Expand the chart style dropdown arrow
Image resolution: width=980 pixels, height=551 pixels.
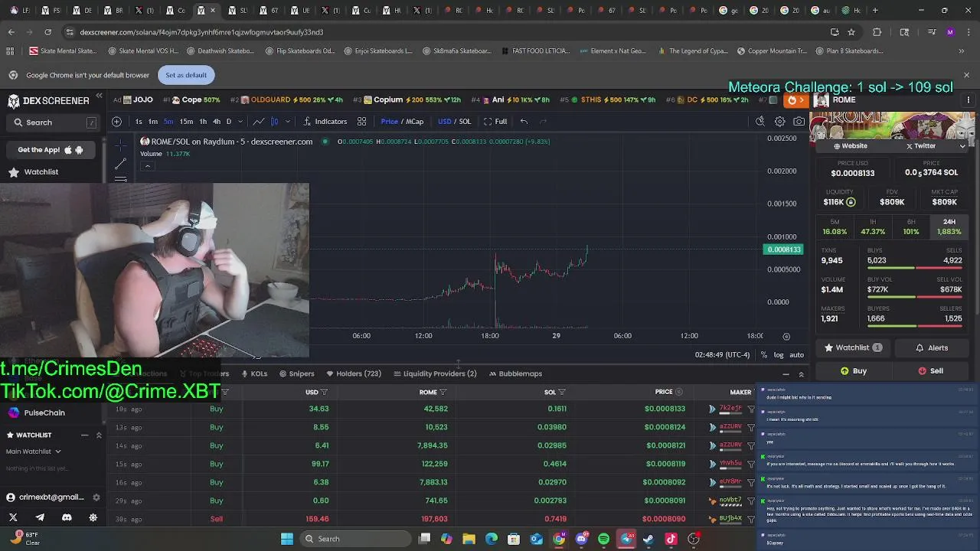tap(288, 121)
